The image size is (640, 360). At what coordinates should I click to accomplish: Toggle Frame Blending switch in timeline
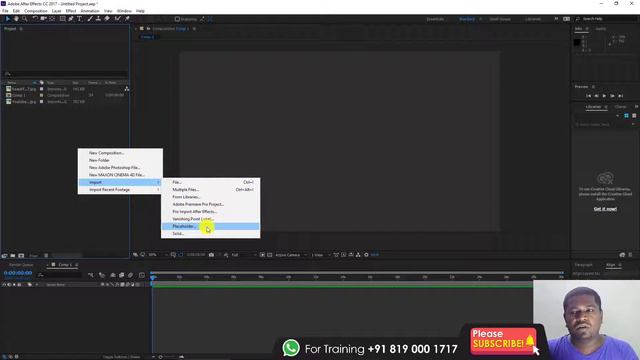(122, 276)
